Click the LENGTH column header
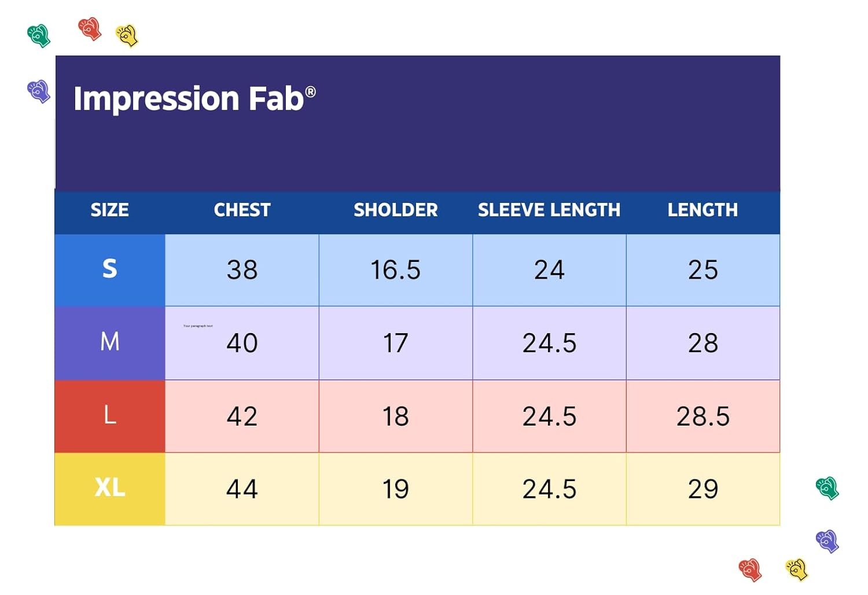This screenshot has height=595, width=868. 703,210
